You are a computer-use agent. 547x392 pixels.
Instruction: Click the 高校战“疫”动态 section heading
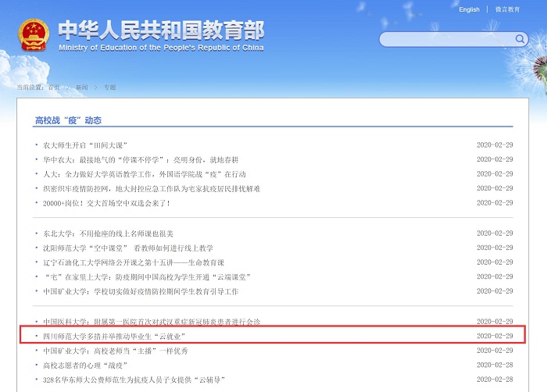68,120
